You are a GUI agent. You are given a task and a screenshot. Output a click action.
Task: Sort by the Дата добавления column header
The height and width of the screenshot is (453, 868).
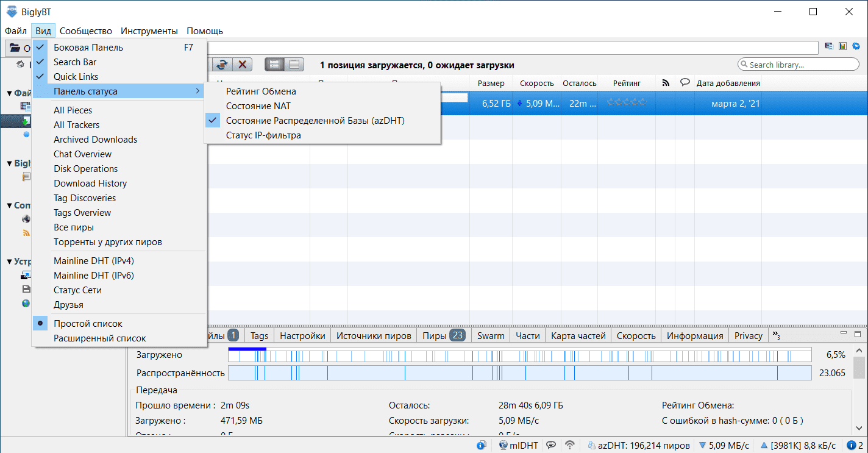coord(728,83)
